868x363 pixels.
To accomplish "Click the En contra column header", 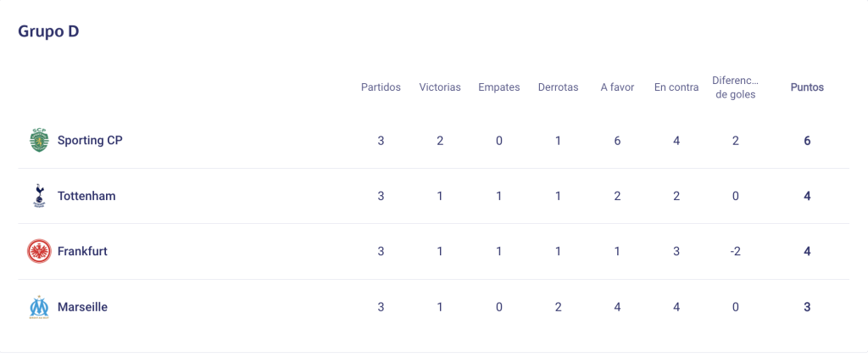I will pos(676,87).
